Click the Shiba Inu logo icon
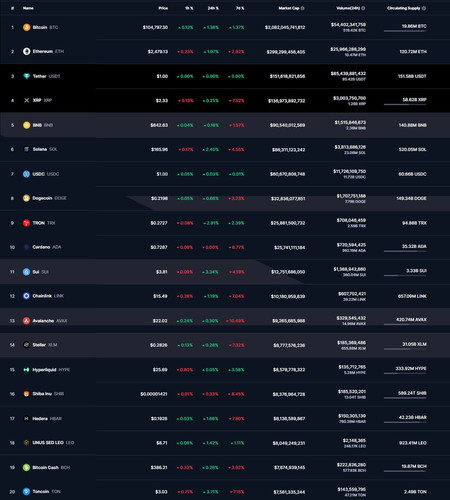The width and height of the screenshot is (450, 500). point(26,394)
